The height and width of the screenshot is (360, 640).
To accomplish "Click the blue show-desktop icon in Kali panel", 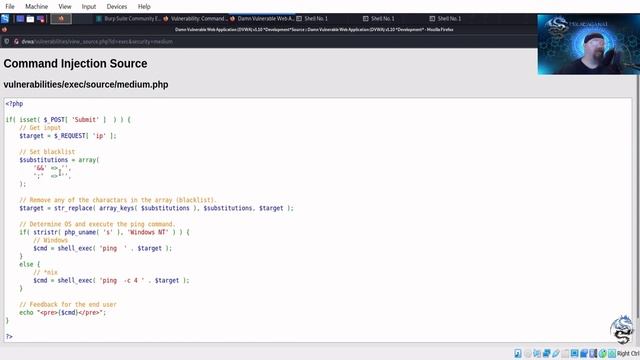I will (x=20, y=18).
